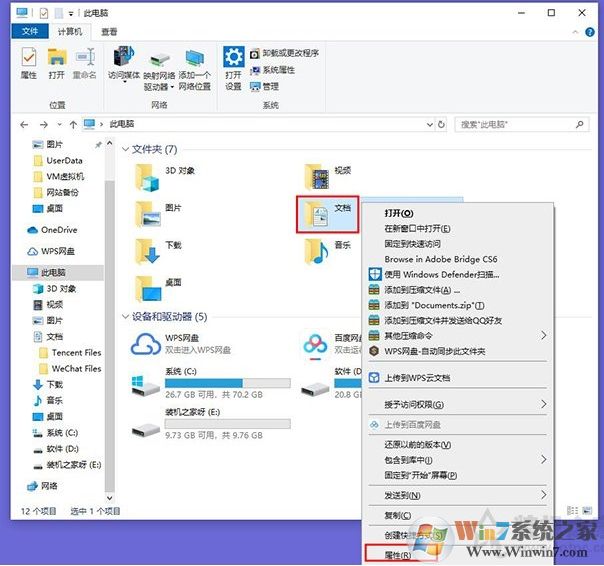Open the quick access toolbar dropdown
Image resolution: width=604 pixels, height=566 pixels.
pos(71,14)
